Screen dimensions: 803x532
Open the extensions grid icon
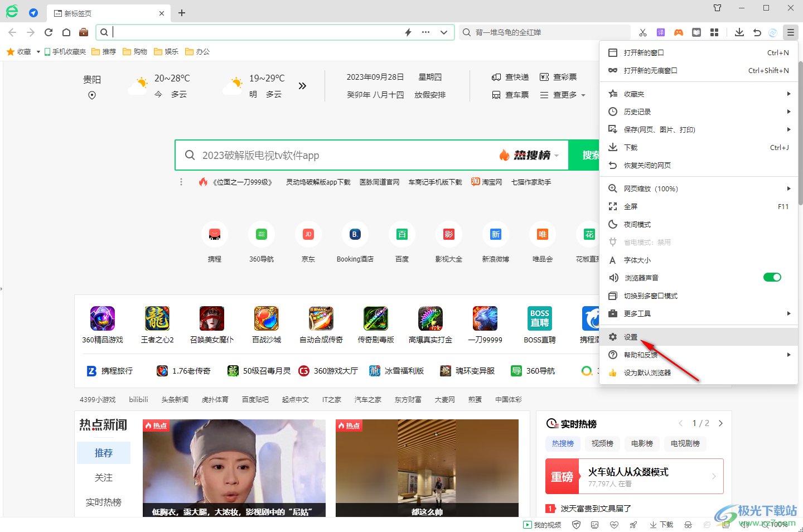coord(714,32)
